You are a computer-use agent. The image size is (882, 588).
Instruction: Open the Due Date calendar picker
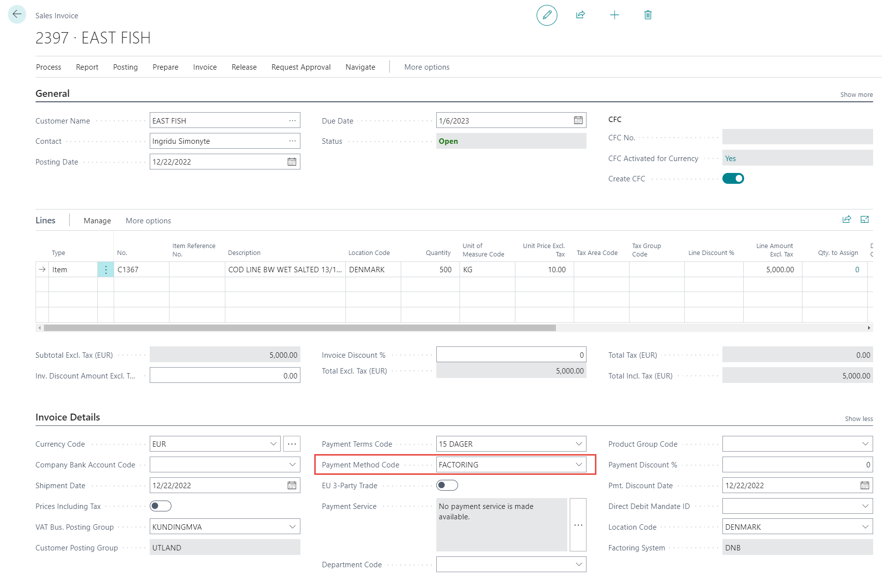tap(578, 121)
